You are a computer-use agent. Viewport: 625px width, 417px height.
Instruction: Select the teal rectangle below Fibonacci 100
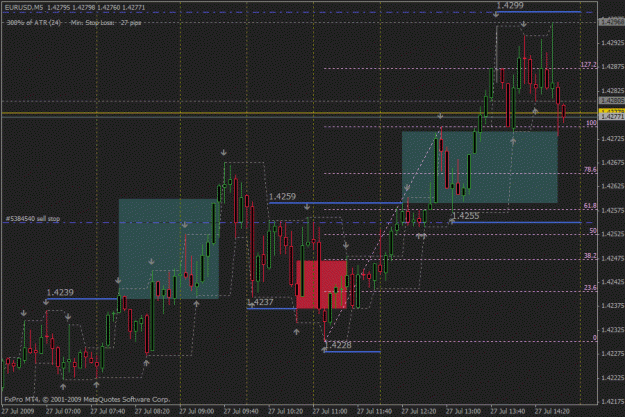click(480, 167)
